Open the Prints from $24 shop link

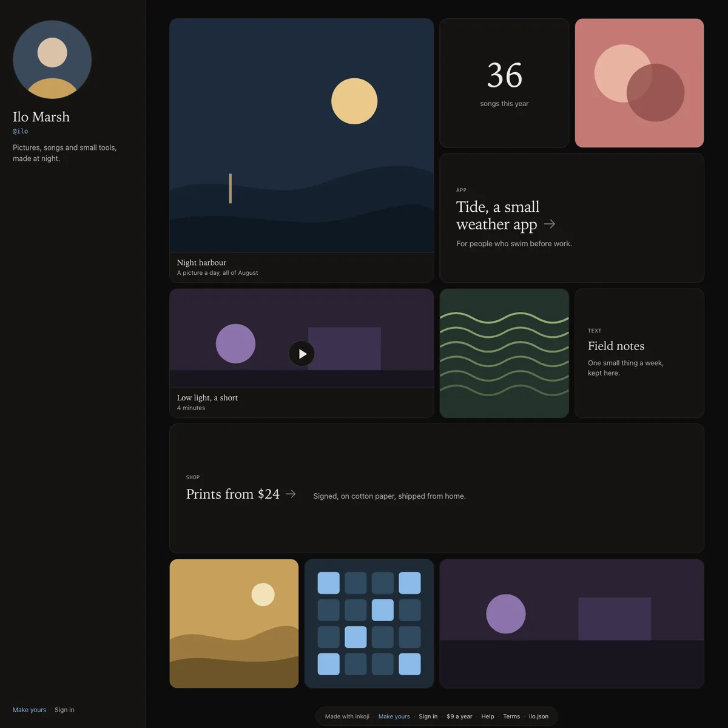click(437, 488)
